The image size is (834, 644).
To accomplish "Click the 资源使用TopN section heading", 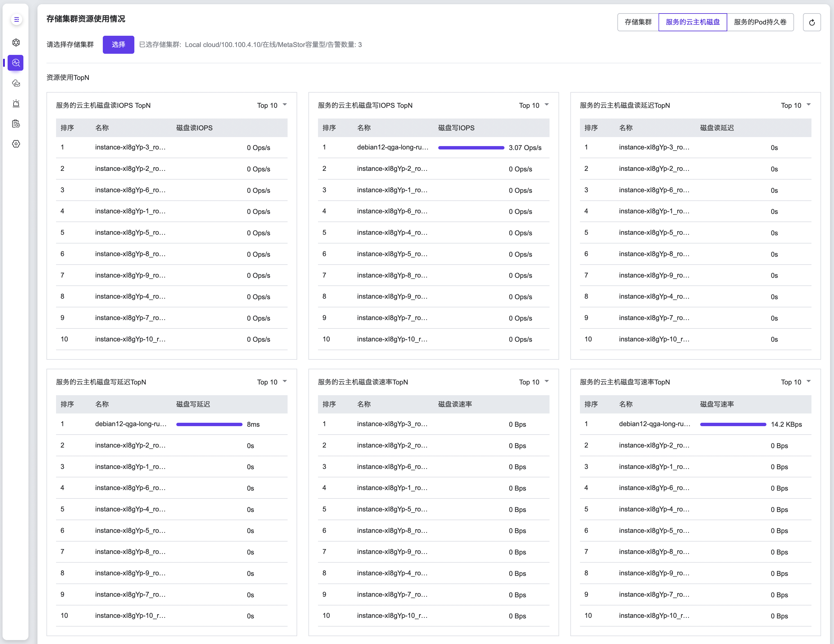I will click(x=68, y=77).
